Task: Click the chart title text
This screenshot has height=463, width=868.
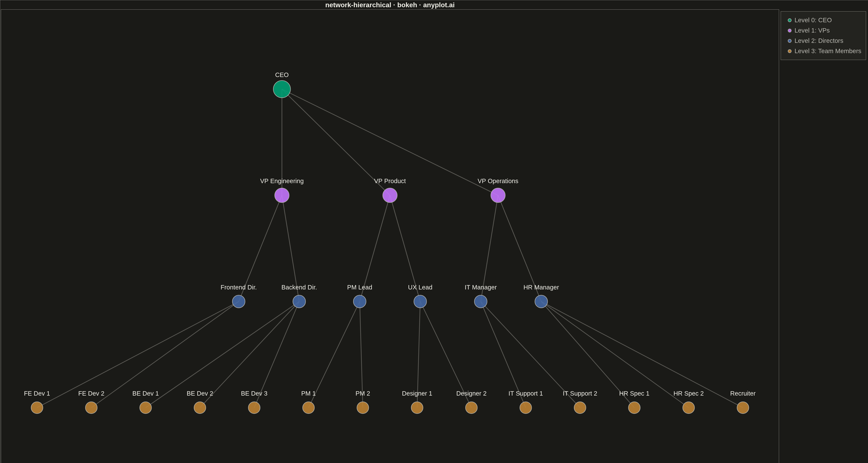Action: [390, 5]
